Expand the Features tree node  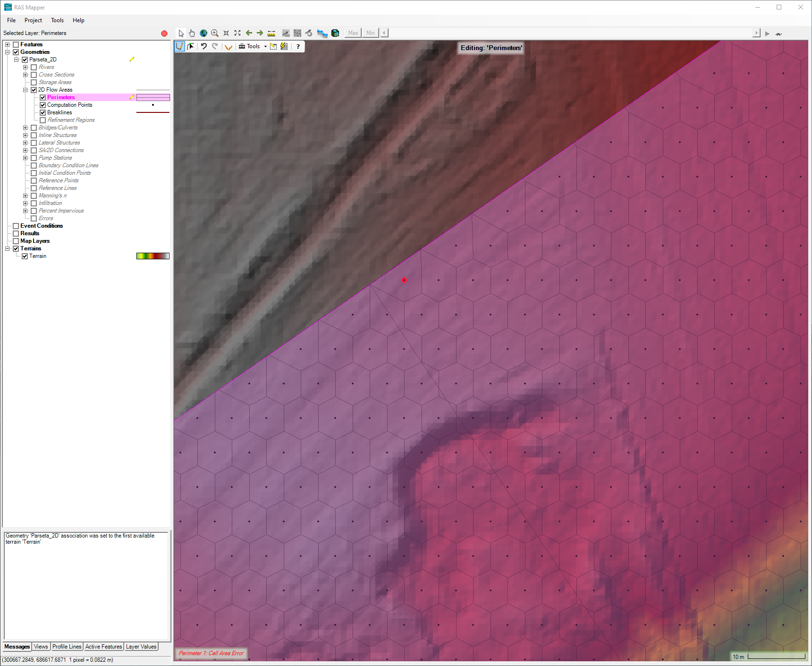click(x=8, y=44)
